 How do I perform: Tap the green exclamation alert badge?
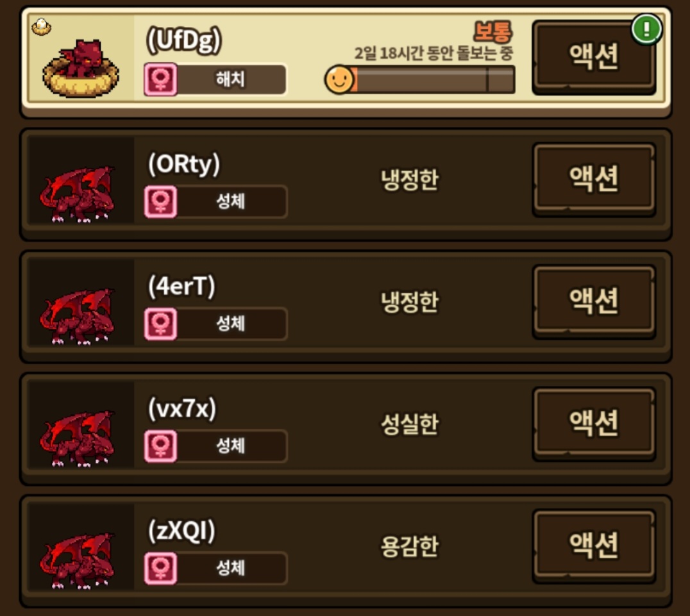646,29
